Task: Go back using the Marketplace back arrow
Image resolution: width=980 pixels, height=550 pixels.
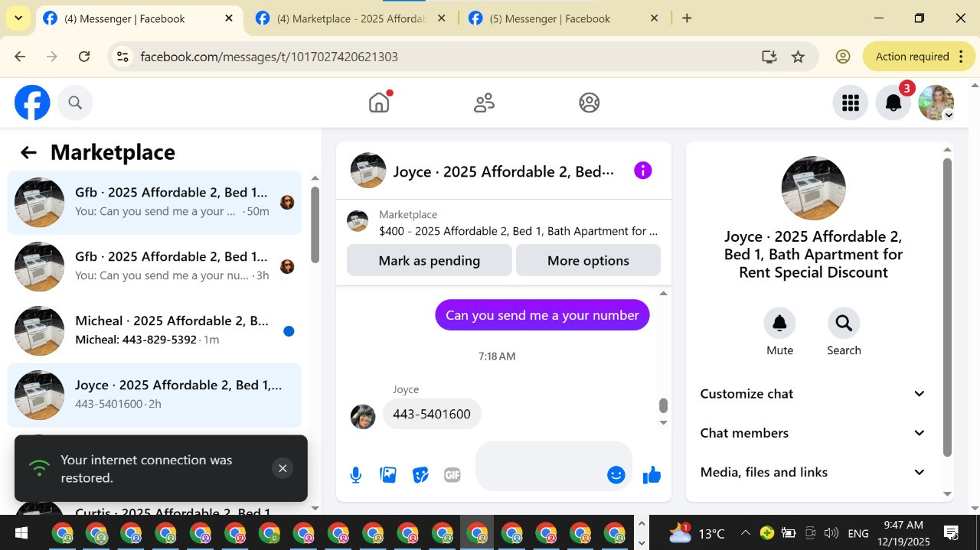Action: (x=28, y=153)
